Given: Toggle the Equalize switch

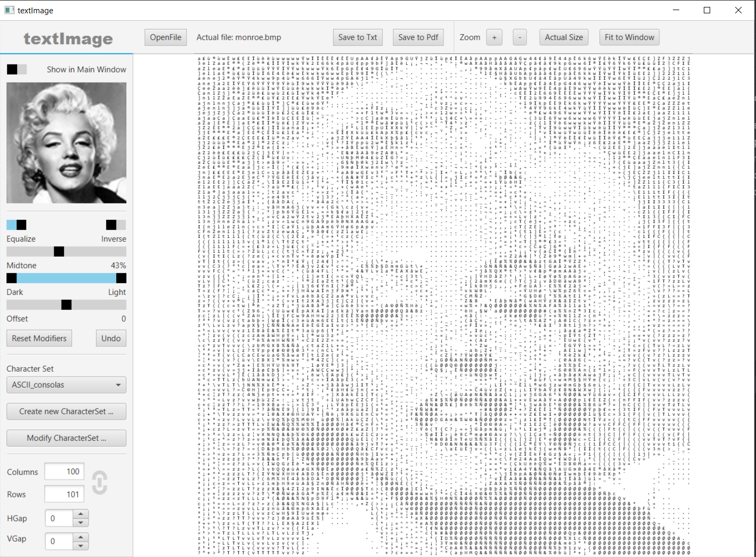Looking at the screenshot, I should point(17,225).
